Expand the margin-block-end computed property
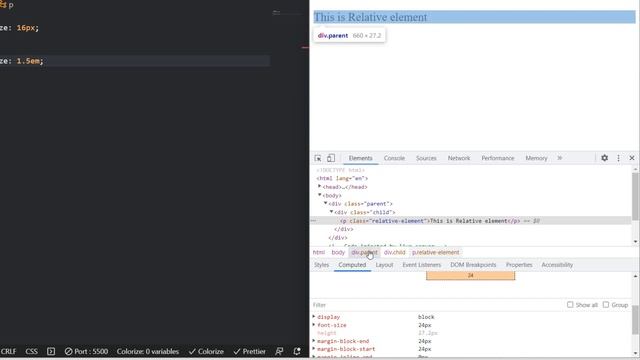The height and width of the screenshot is (360, 640). (x=314, y=341)
